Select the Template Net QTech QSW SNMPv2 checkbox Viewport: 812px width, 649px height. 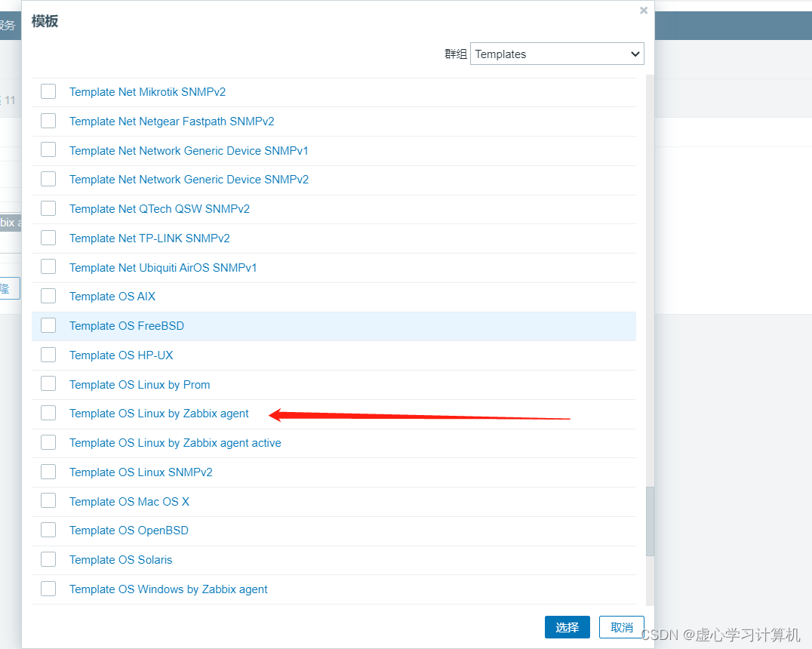coord(48,209)
